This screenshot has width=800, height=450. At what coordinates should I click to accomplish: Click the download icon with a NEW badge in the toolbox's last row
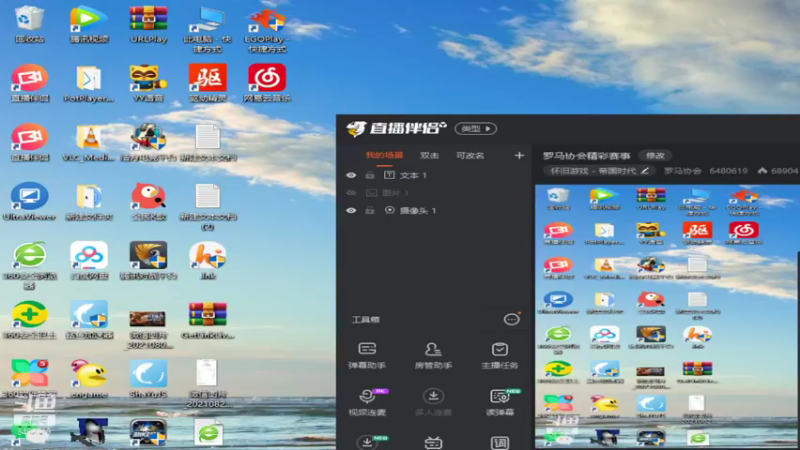(x=367, y=441)
